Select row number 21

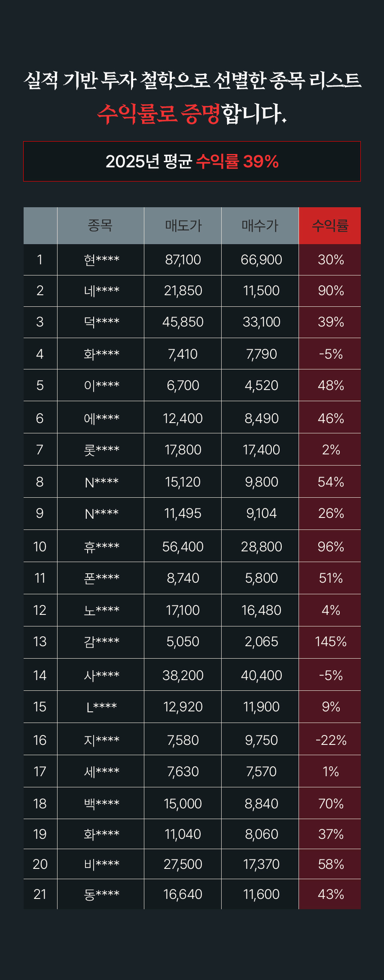40,894
